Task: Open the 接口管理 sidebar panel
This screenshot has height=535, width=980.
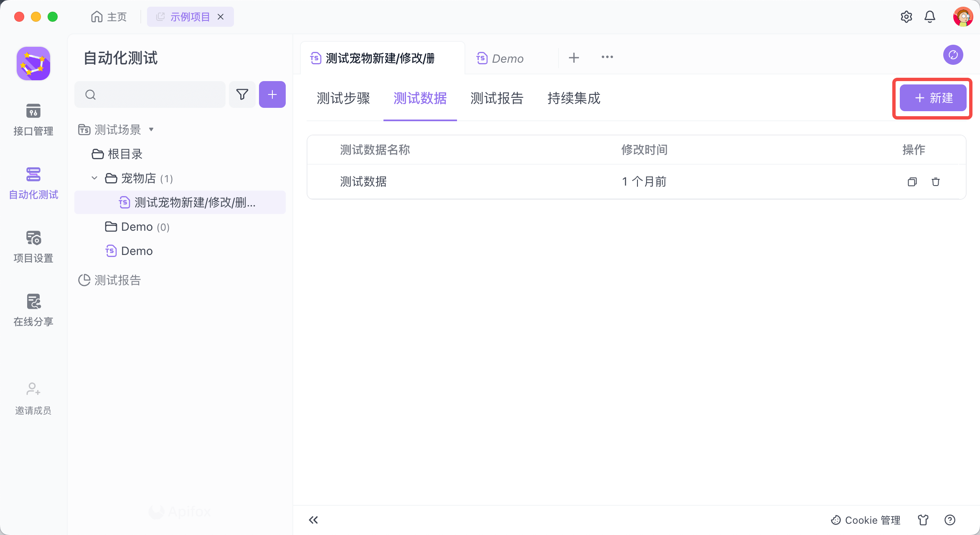Action: (x=33, y=120)
